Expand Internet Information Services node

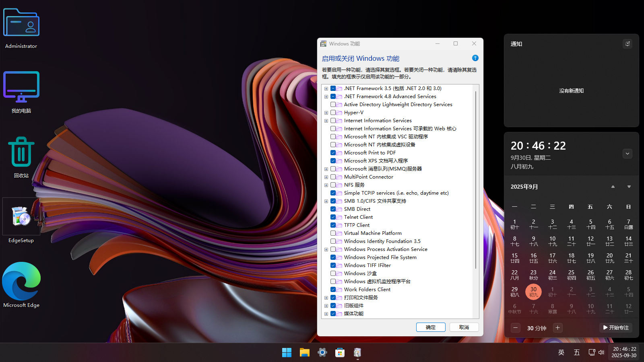pyautogui.click(x=326, y=121)
